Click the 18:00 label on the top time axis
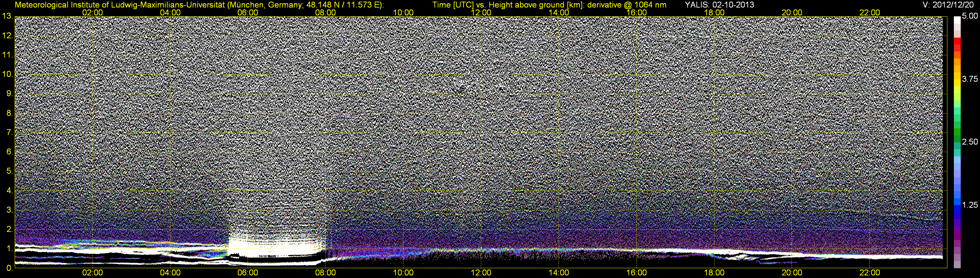The height and width of the screenshot is (278, 980). 714,12
